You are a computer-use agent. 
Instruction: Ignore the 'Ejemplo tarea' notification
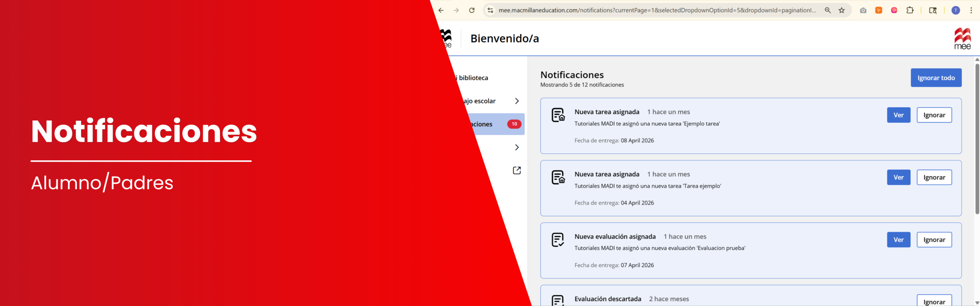click(x=934, y=115)
